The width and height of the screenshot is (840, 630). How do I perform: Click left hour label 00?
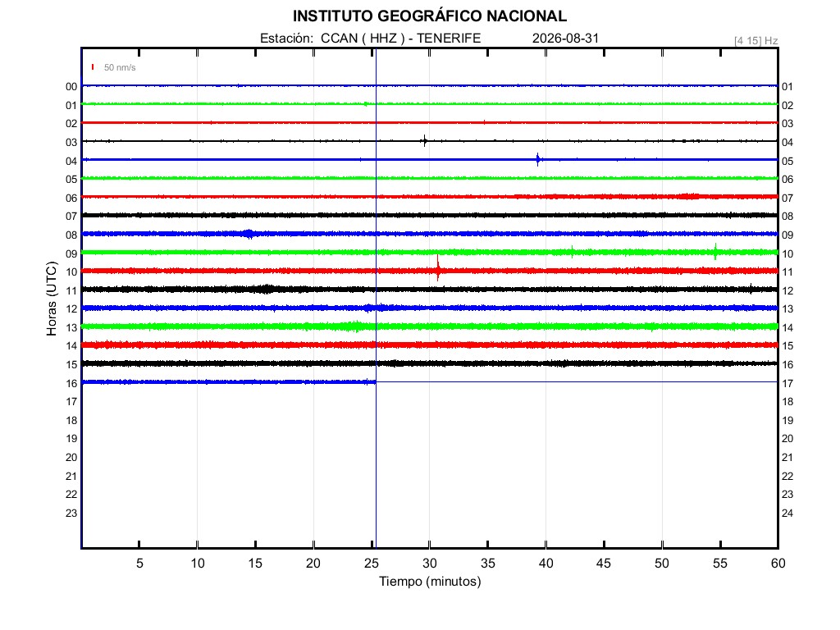71,87
